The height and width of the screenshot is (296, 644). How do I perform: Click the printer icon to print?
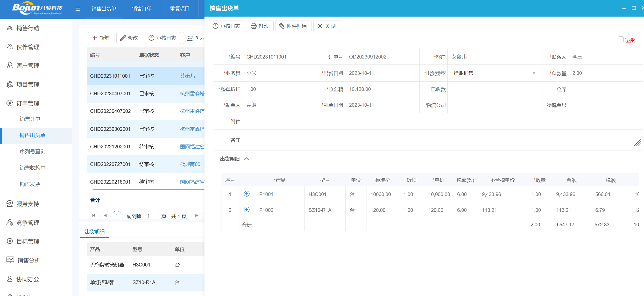254,26
